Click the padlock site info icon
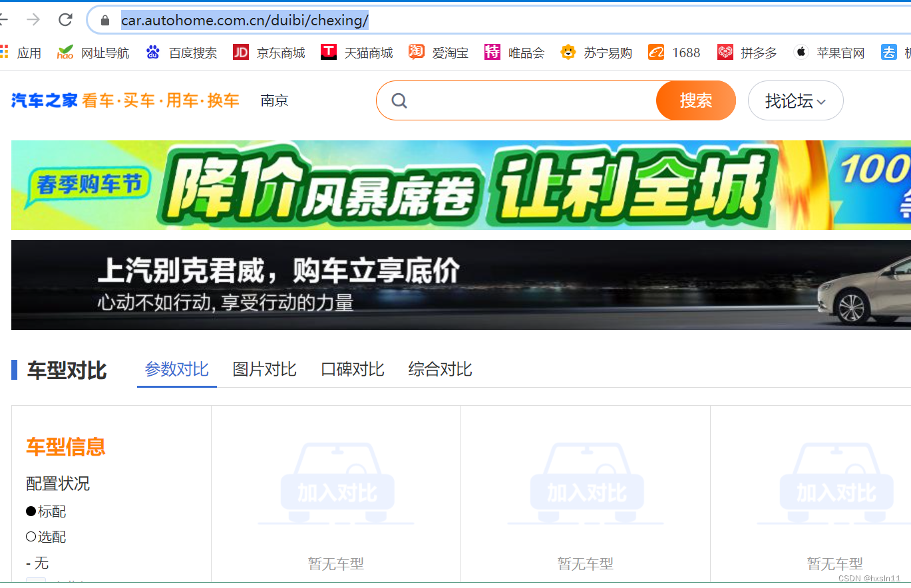This screenshot has height=588, width=911. click(104, 21)
